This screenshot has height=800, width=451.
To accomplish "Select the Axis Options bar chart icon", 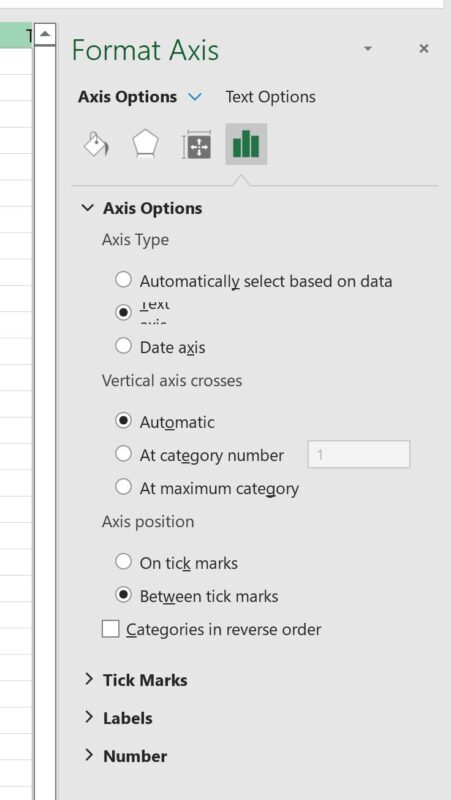I will [x=246, y=144].
